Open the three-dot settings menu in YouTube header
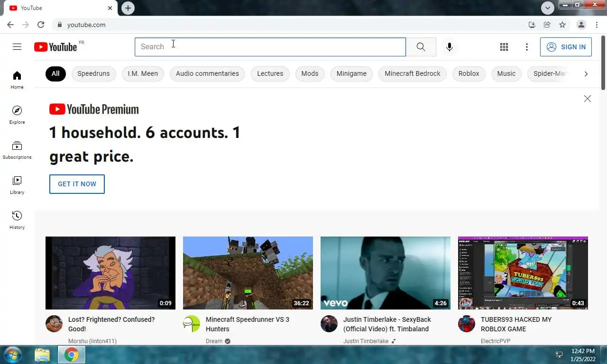 [x=526, y=46]
